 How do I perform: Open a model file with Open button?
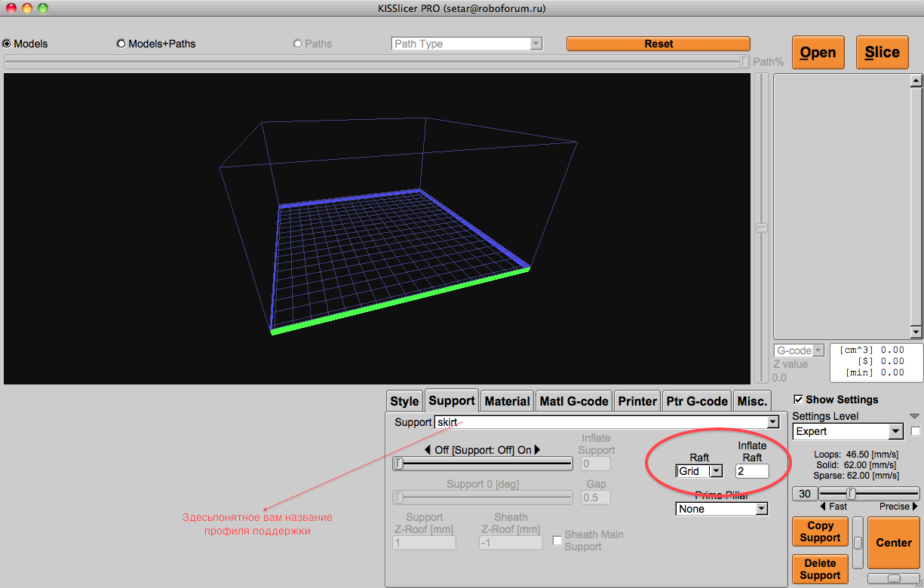click(818, 53)
